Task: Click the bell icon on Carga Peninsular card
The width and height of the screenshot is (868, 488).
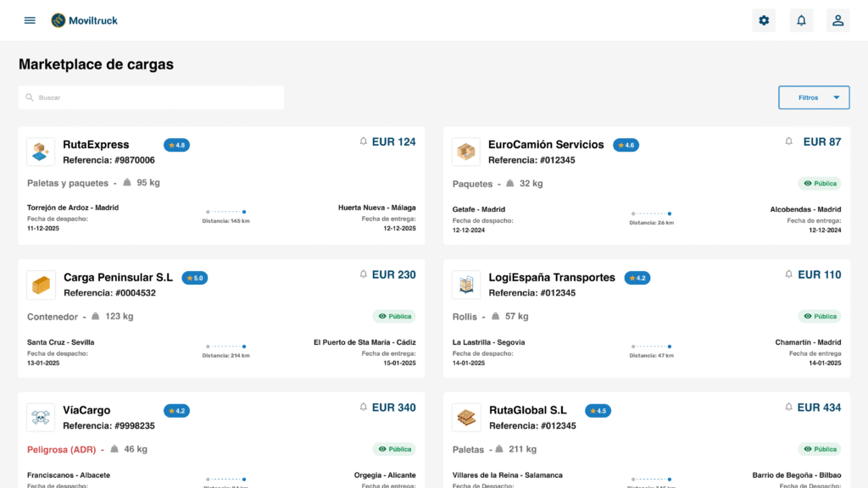Action: pos(364,274)
